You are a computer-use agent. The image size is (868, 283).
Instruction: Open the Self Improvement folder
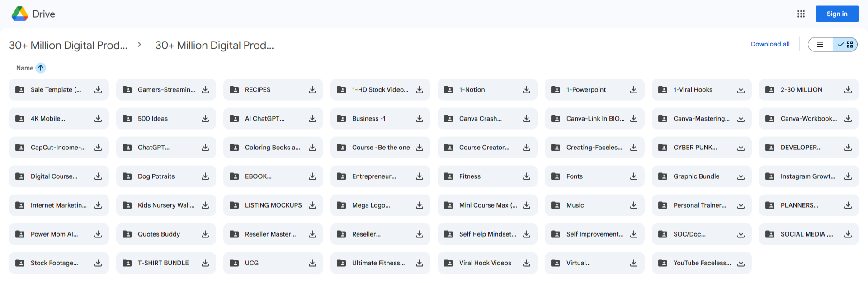(594, 234)
